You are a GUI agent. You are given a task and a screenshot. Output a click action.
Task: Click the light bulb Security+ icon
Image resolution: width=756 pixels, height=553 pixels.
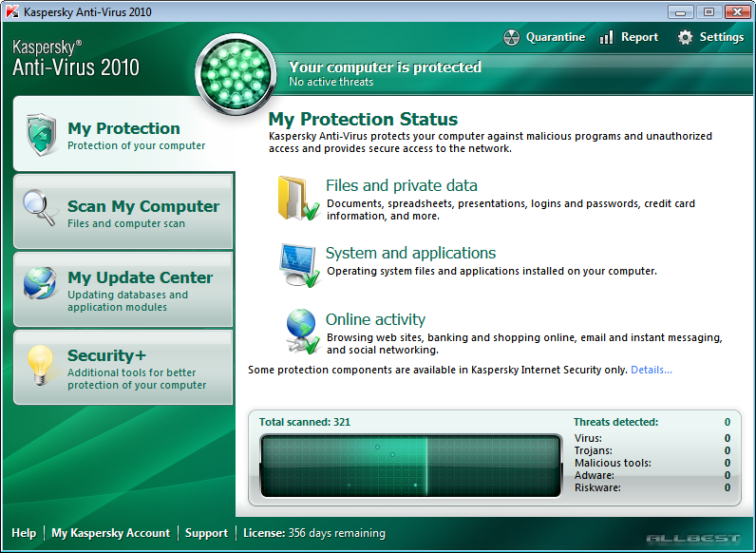click(x=41, y=365)
